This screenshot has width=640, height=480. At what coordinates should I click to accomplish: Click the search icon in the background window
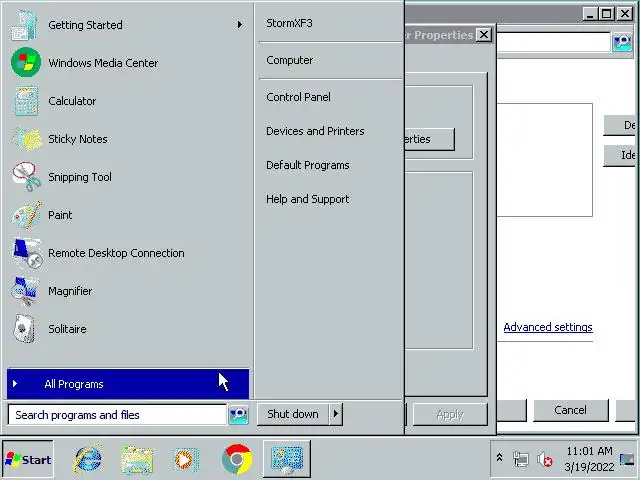click(x=623, y=42)
